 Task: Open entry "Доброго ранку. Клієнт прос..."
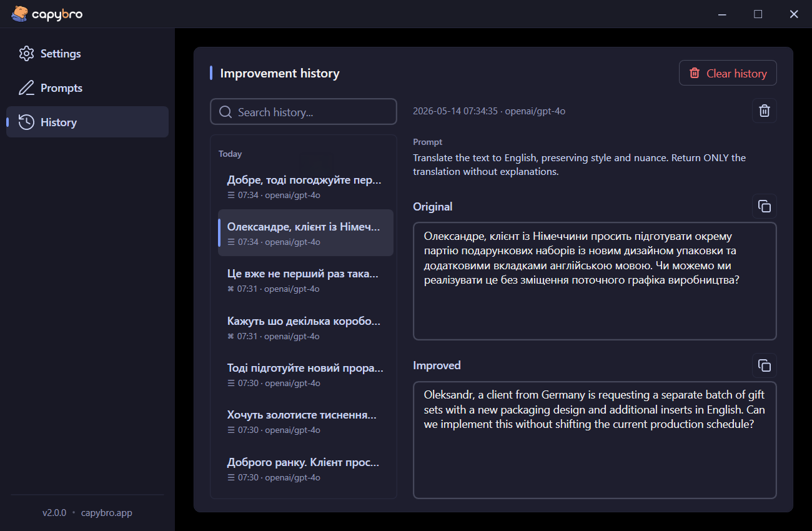(305, 469)
